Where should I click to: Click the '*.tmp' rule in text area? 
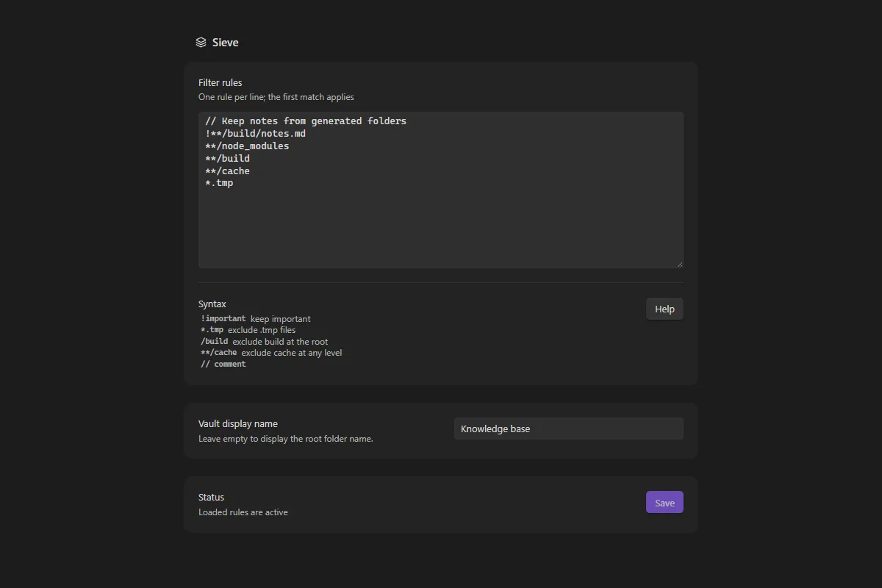(x=219, y=183)
